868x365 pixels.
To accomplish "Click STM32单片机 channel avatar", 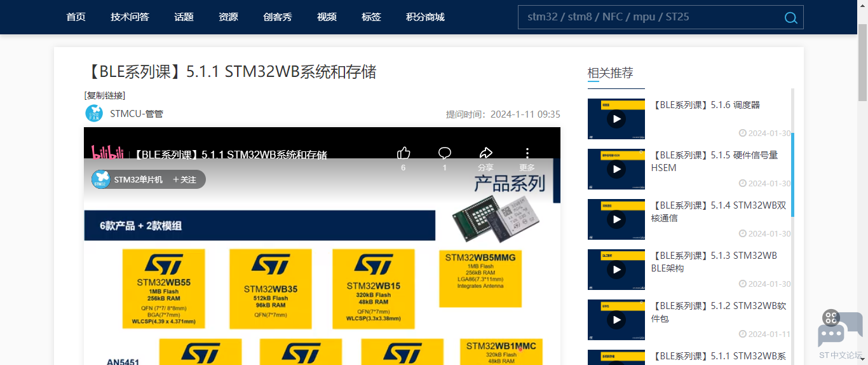I will [101, 179].
